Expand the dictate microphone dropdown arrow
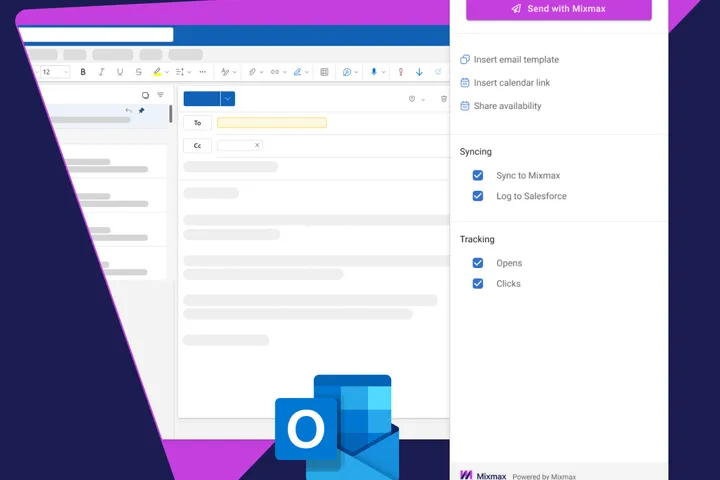This screenshot has width=720, height=480. pos(383,72)
